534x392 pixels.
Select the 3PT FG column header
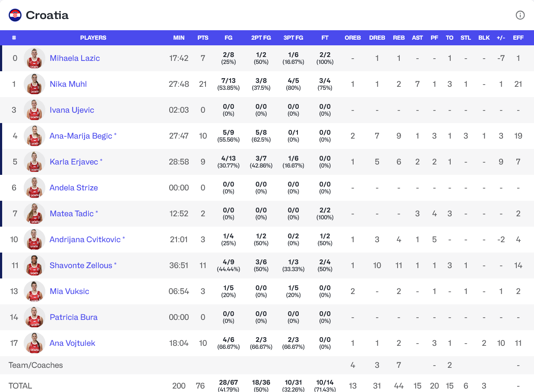[293, 38]
